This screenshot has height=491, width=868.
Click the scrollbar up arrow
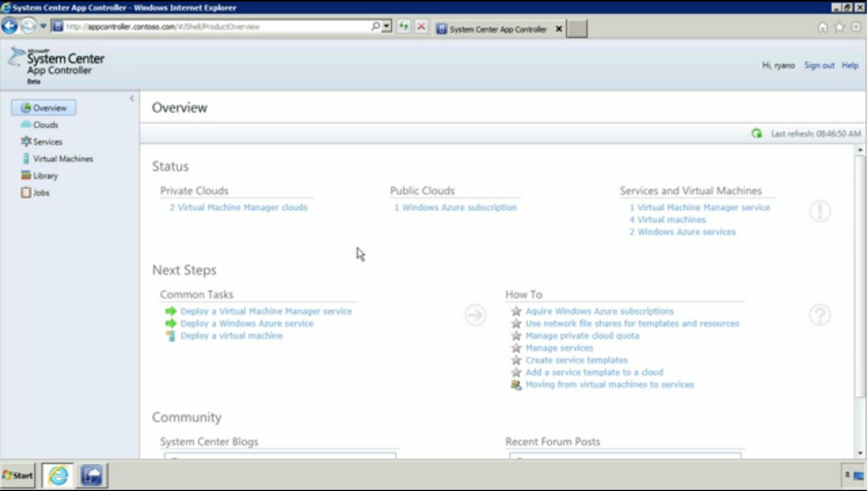[x=860, y=149]
